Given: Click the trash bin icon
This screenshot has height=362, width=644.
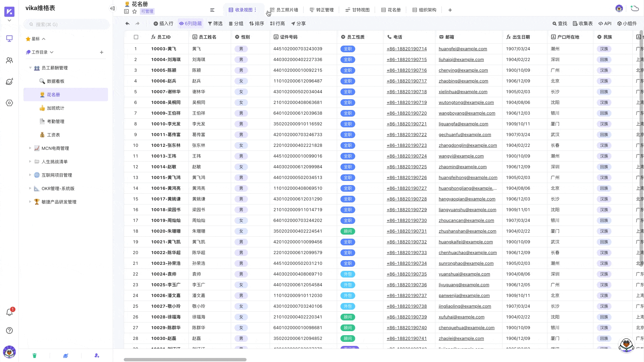Looking at the screenshot, I should [x=34, y=356].
